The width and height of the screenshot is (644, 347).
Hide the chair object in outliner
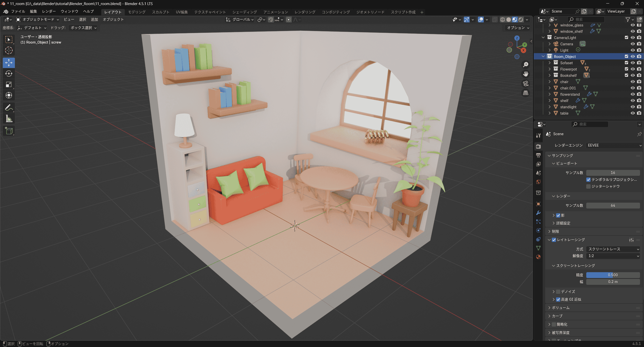(633, 82)
